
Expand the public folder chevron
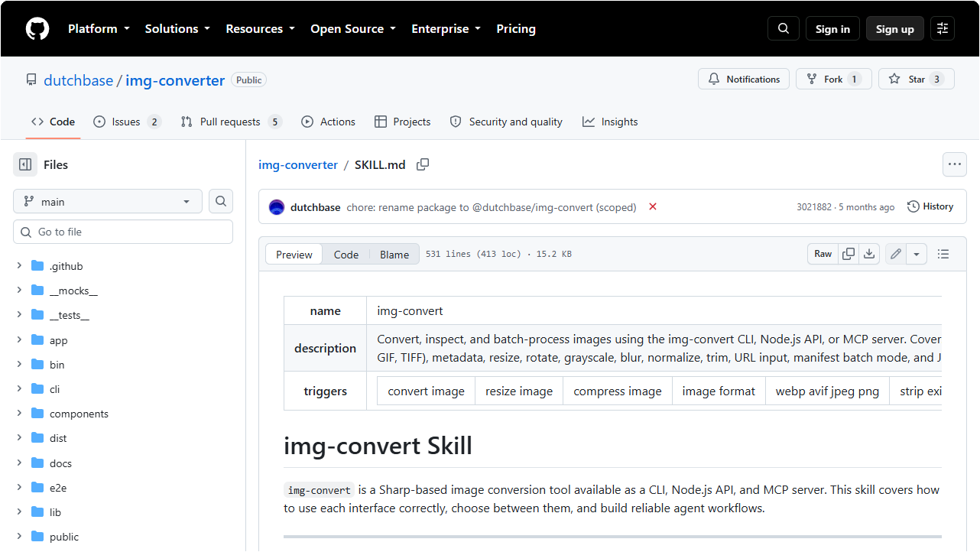[x=19, y=537]
